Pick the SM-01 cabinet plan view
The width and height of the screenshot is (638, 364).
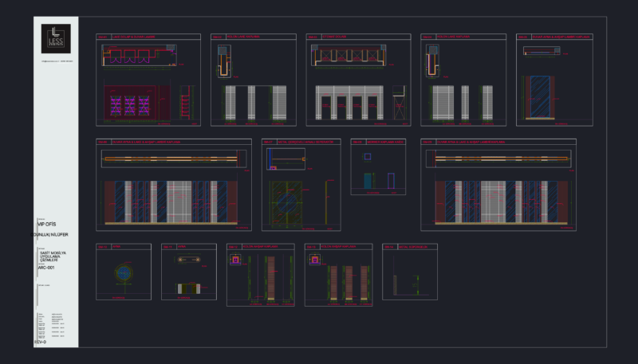tap(139, 55)
